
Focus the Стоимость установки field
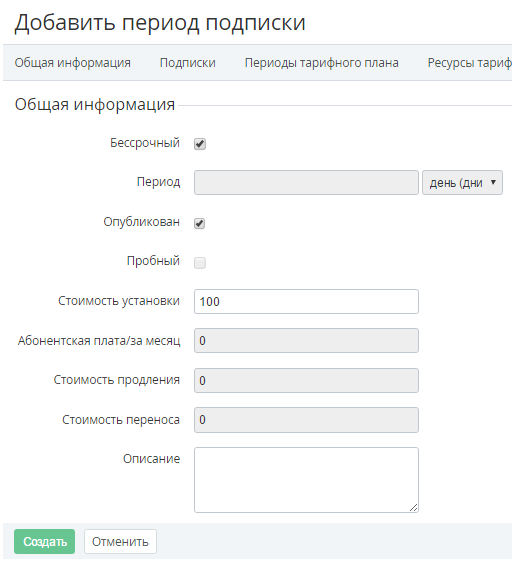click(306, 302)
